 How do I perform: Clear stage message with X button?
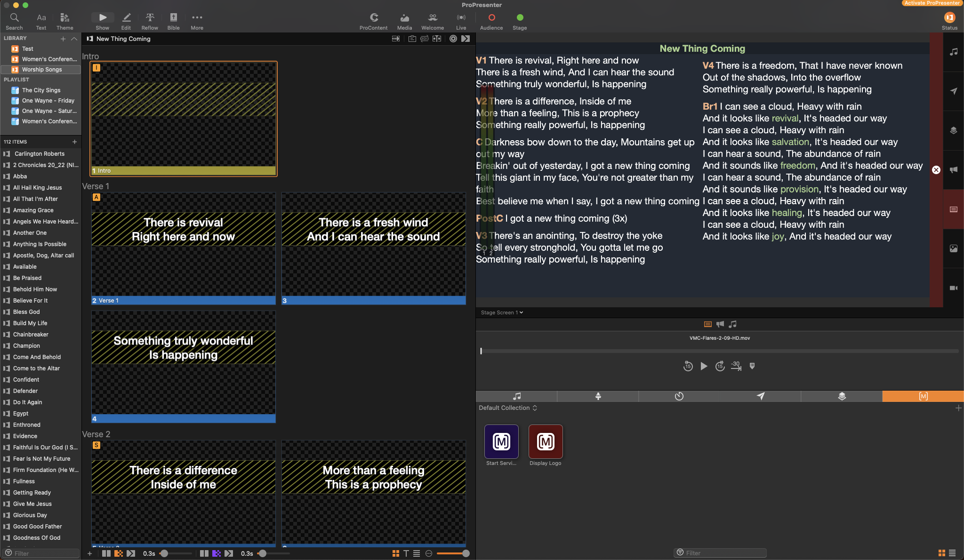pyautogui.click(x=936, y=170)
